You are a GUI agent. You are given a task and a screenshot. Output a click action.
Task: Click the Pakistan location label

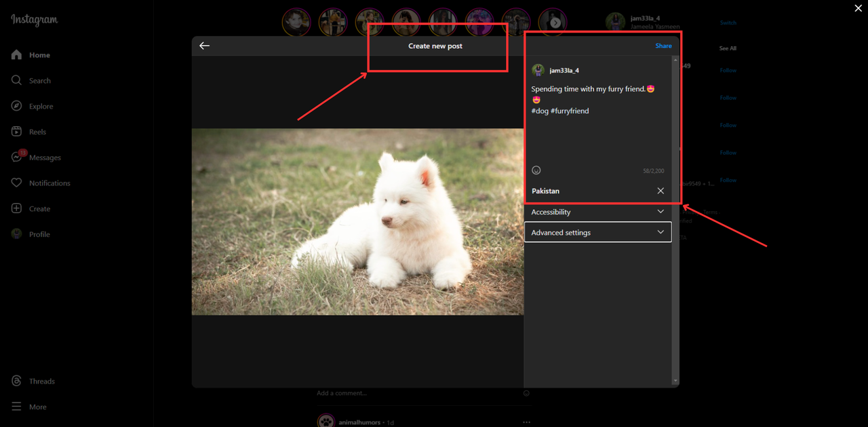pyautogui.click(x=545, y=191)
